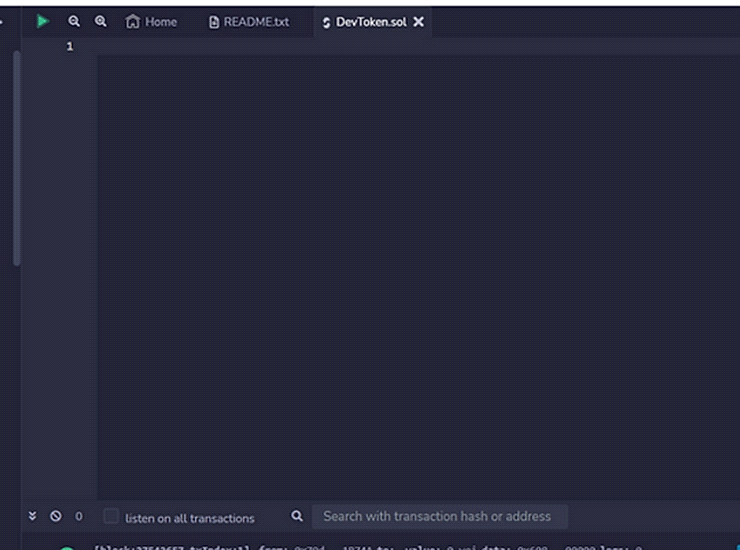Click the left panel vertical scrollbar

16,158
